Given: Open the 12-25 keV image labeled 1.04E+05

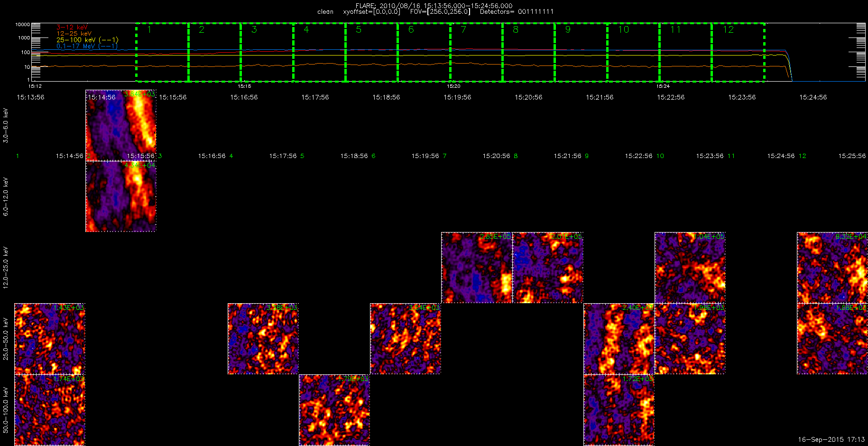Looking at the screenshot, I should click(x=690, y=268).
